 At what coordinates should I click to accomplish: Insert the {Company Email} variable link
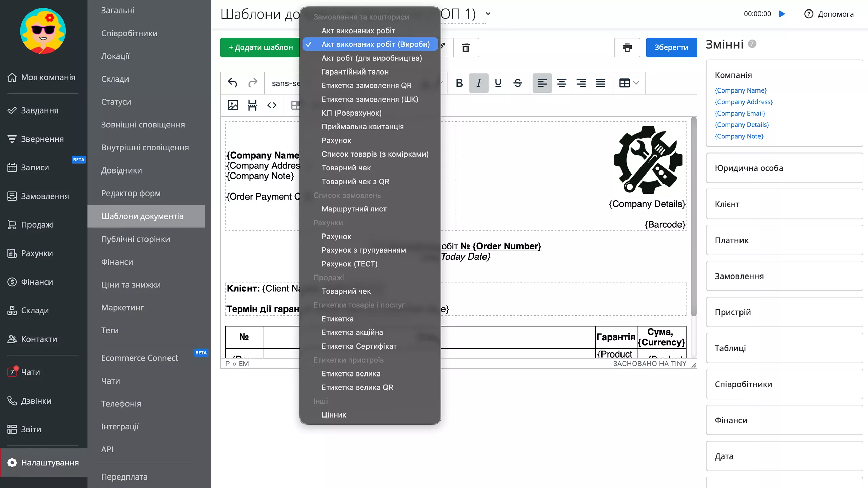coord(740,113)
